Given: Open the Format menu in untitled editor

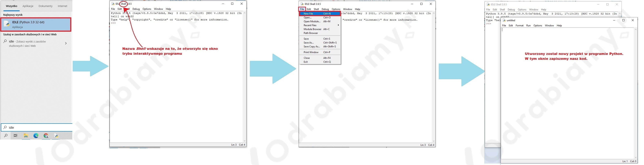Looking at the screenshot, I should click(x=519, y=26).
